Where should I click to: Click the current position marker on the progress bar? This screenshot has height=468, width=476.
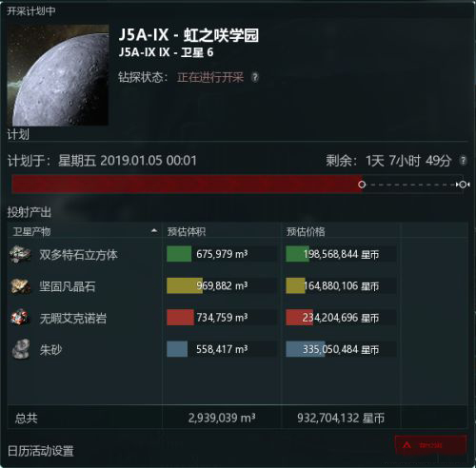tap(362, 185)
